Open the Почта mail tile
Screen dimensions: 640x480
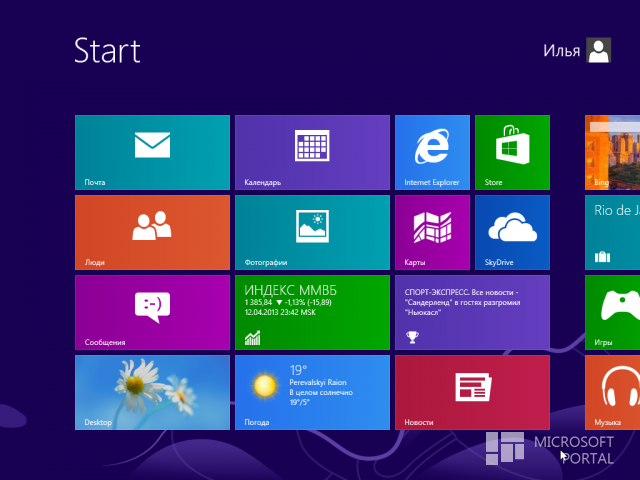[152, 152]
